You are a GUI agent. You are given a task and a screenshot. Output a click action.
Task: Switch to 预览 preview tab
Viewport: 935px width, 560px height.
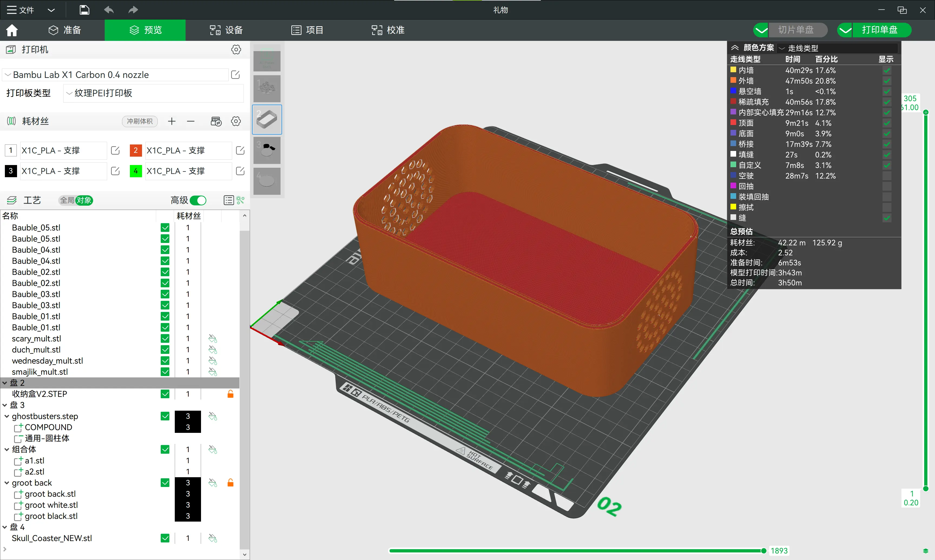[145, 30]
